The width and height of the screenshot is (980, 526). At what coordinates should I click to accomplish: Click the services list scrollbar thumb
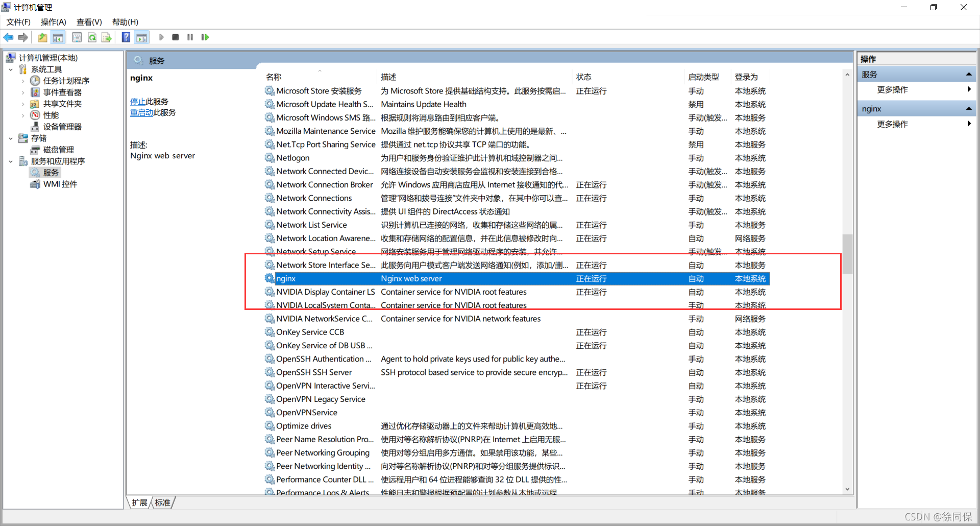tap(847, 254)
